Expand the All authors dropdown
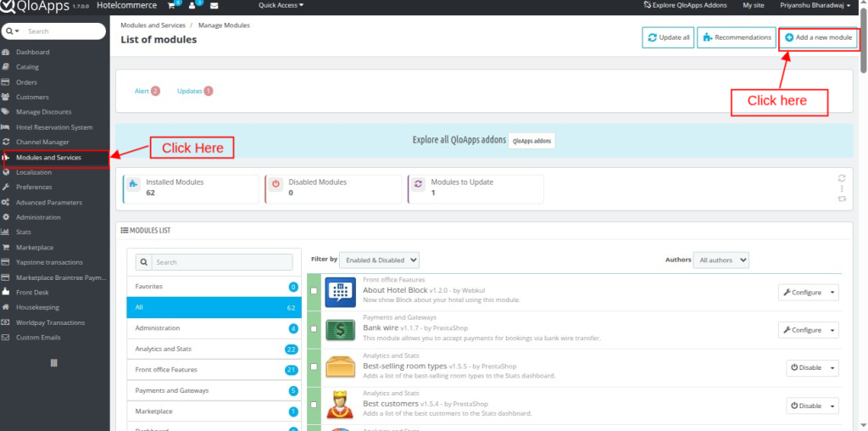 721,260
